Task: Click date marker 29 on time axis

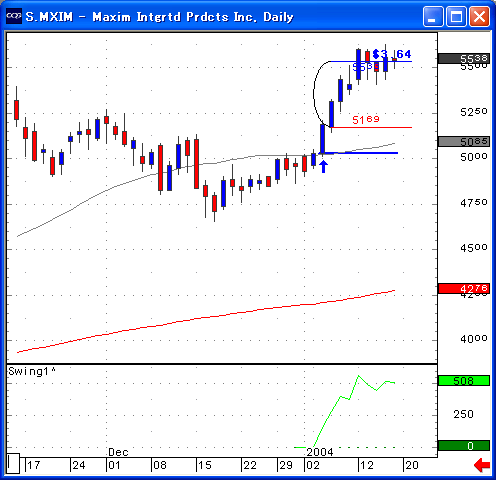Action: coord(286,465)
